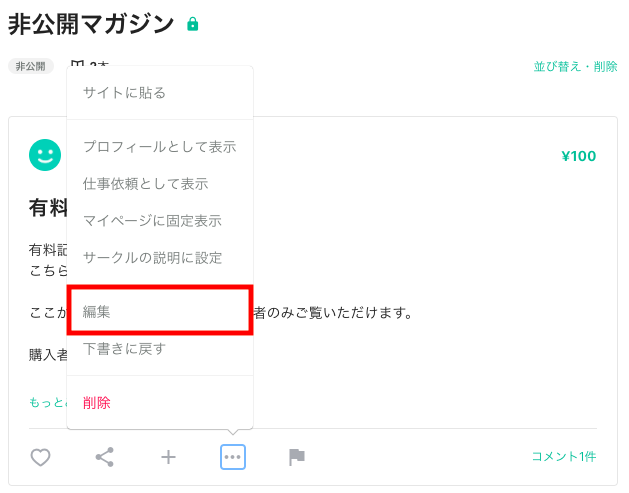629x493 pixels.
Task: Click the ¥100 price label
Action: click(578, 156)
